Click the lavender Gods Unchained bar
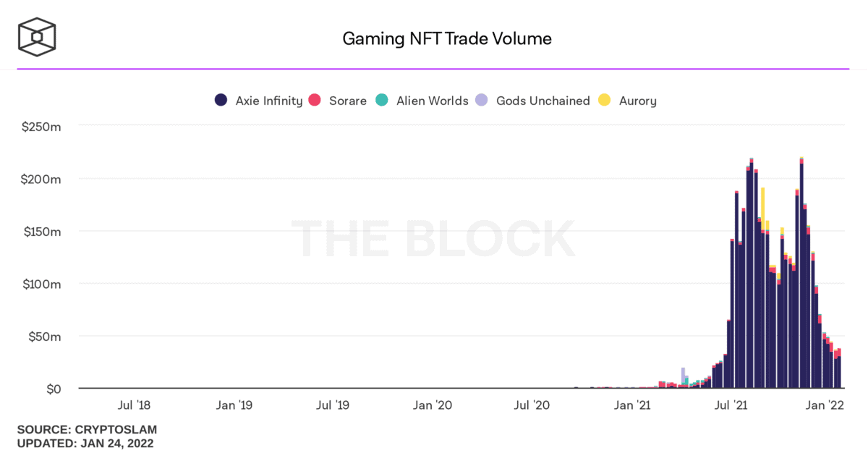Image resolution: width=868 pixels, height=456 pixels. [x=683, y=371]
